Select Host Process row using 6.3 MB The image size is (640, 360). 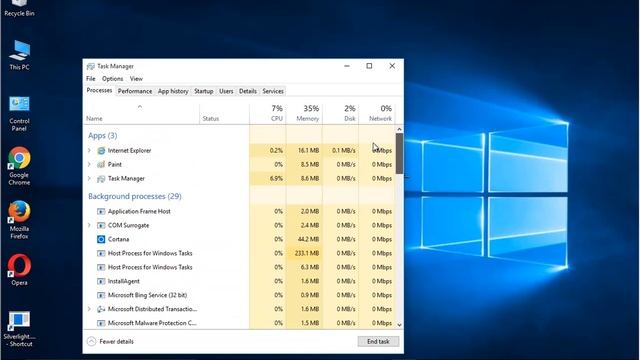pyautogui.click(x=240, y=267)
